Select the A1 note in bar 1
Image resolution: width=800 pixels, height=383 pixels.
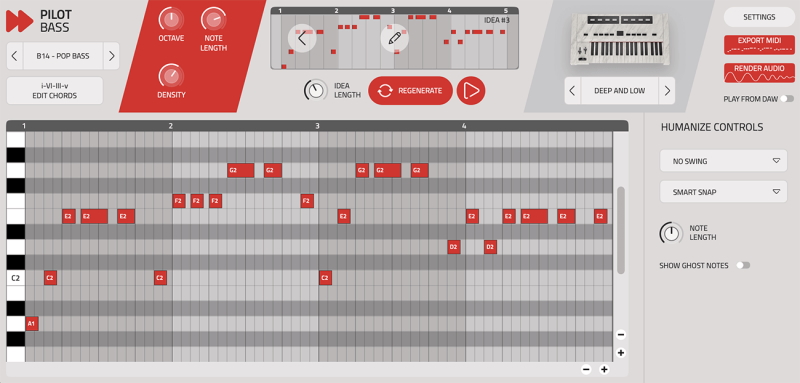coord(32,323)
